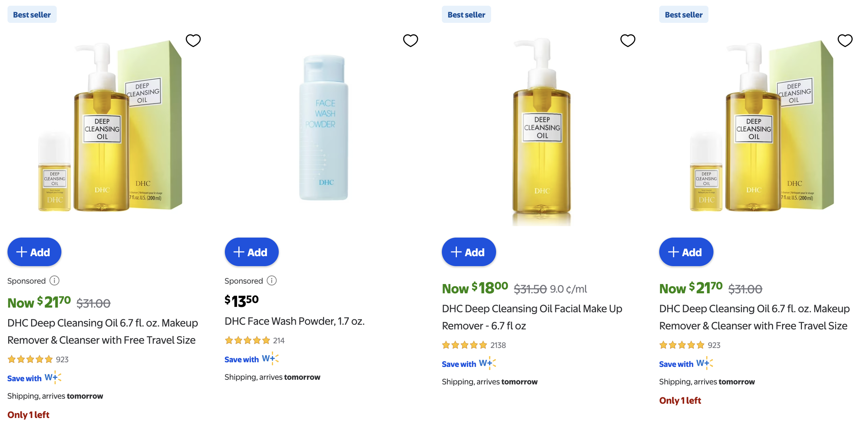This screenshot has height=433, width=868.
Task: Click the Face Wash Powder bottle image
Action: (323, 128)
